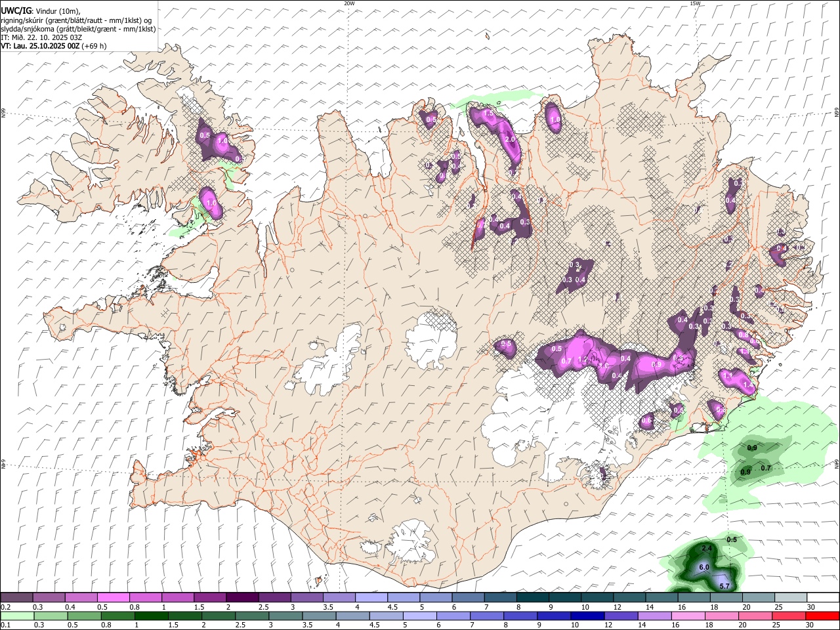This screenshot has width=840, height=630.
Task: Click the white 30 snow legend swatch
Action: (823, 598)
